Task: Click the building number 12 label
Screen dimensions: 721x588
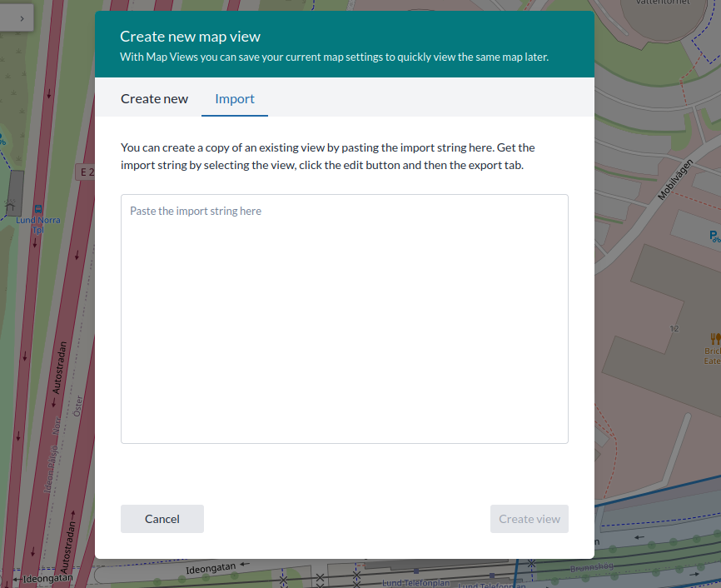Action: click(x=674, y=328)
